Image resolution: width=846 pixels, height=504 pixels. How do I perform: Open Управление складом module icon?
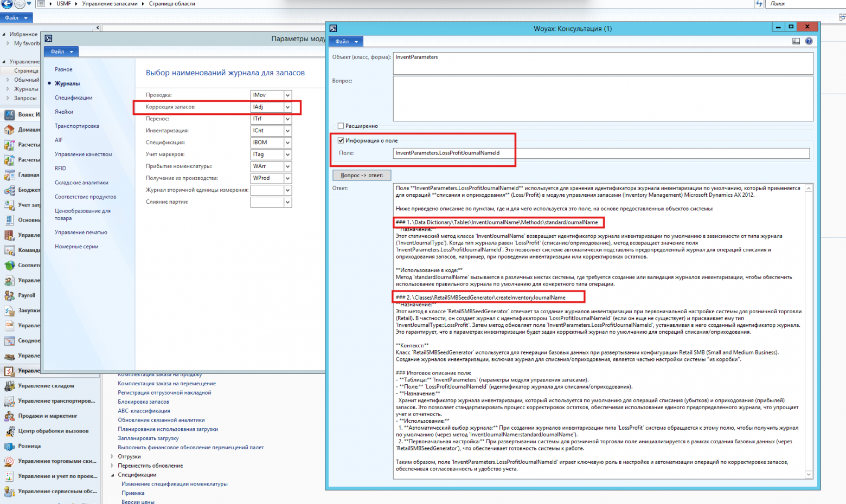click(x=9, y=386)
